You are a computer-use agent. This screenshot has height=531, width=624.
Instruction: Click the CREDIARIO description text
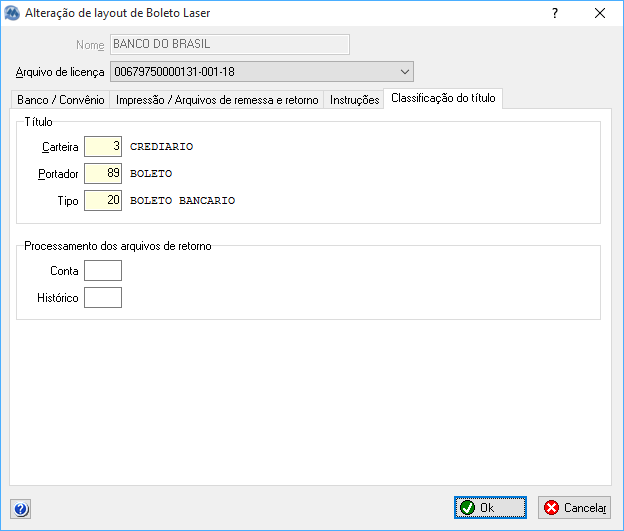(161, 146)
